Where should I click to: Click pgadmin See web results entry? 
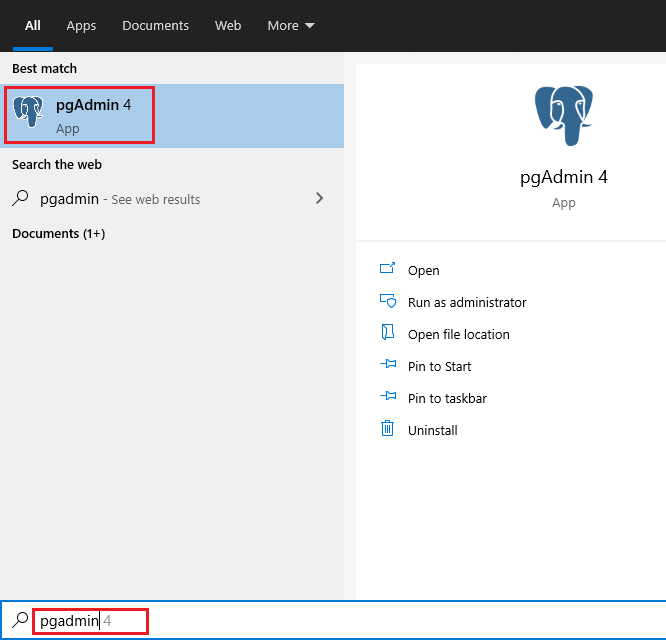(172, 198)
